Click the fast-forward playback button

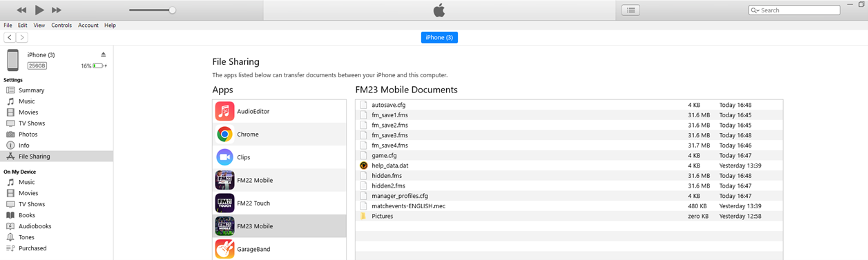pos(57,10)
